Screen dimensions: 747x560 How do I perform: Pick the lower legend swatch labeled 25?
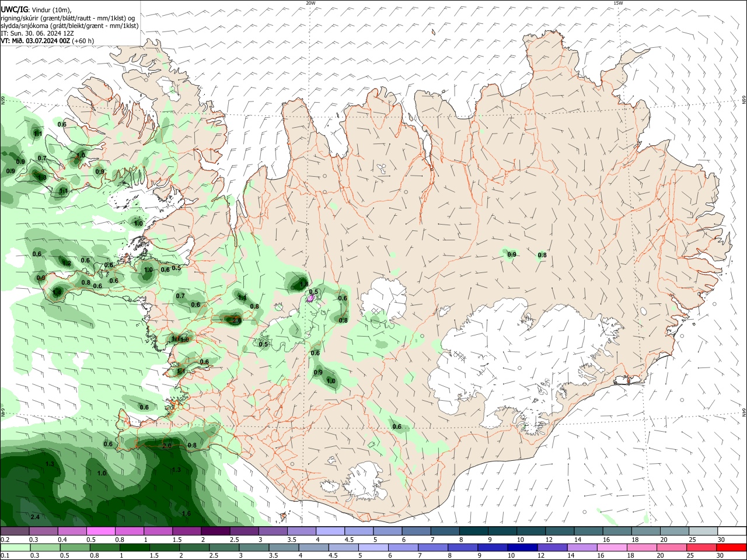[x=701, y=547]
